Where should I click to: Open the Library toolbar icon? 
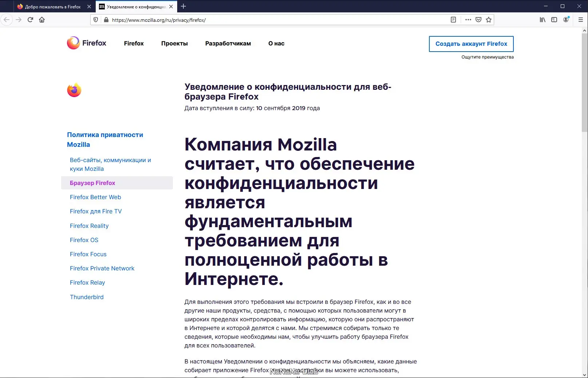click(x=543, y=20)
